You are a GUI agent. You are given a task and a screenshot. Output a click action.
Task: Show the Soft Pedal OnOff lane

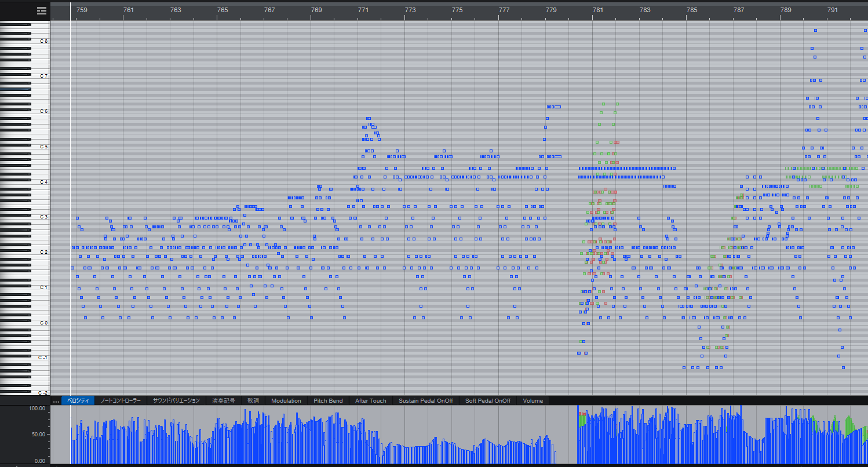[487, 400]
